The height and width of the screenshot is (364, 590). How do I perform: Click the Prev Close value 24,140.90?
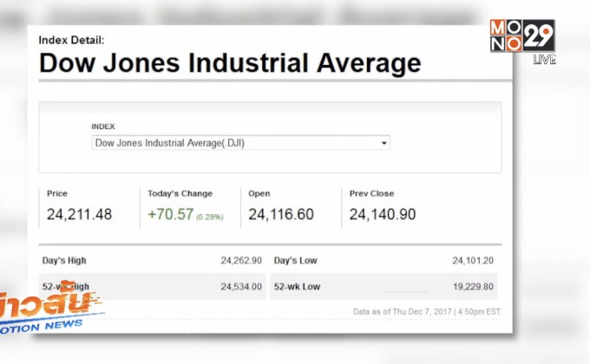pyautogui.click(x=382, y=214)
